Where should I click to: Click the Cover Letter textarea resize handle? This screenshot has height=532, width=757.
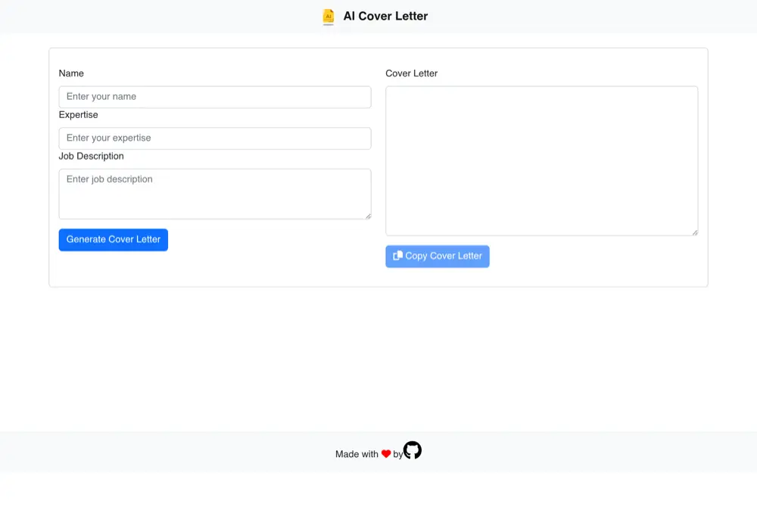tap(695, 232)
